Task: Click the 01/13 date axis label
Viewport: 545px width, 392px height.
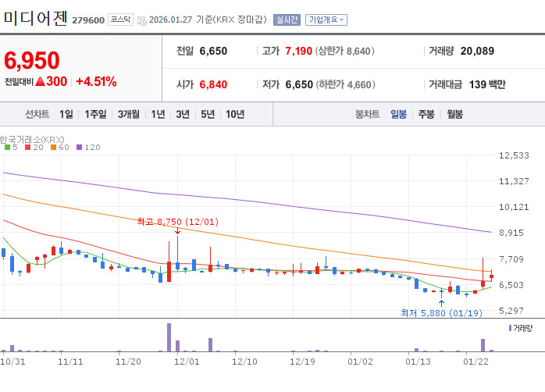Action: coord(418,362)
